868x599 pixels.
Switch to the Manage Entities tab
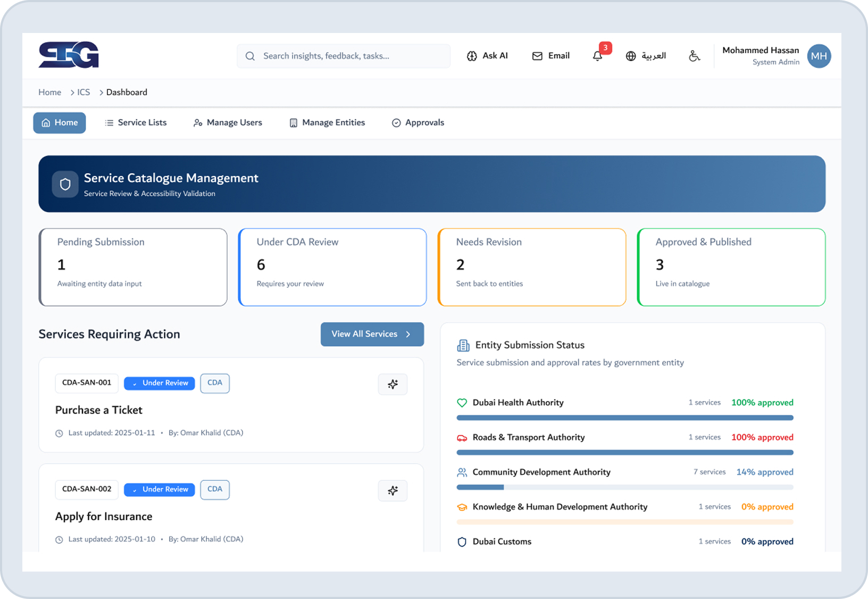327,122
